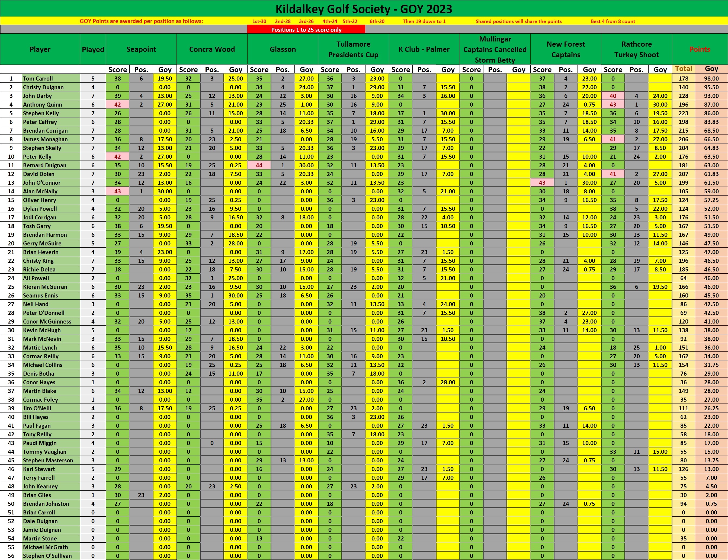
Task: Click the red 'Points' header
Action: click(x=700, y=49)
